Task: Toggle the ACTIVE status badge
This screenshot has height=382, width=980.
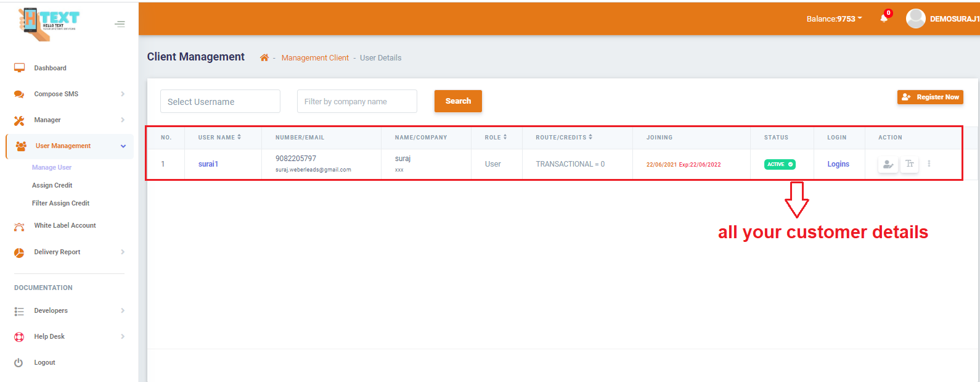Action: (x=780, y=164)
